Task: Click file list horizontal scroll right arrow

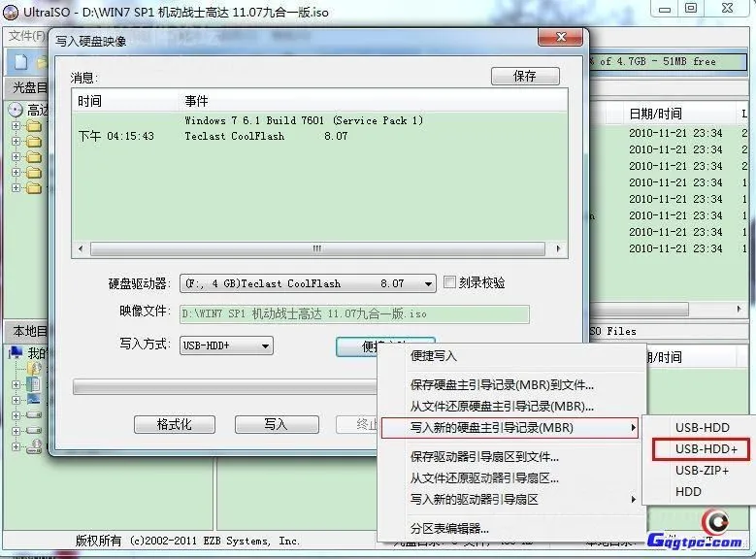Action: [739, 309]
